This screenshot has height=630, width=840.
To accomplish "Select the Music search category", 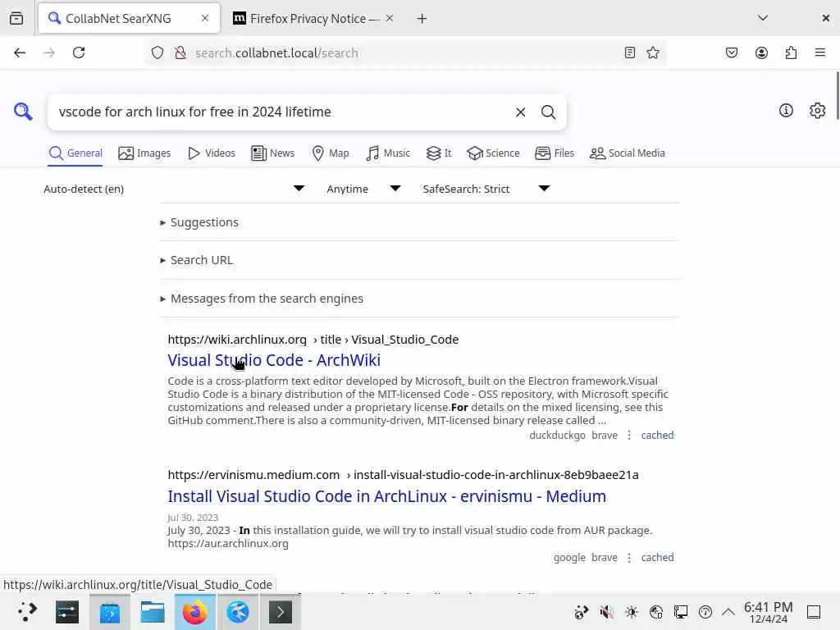I will (x=388, y=153).
